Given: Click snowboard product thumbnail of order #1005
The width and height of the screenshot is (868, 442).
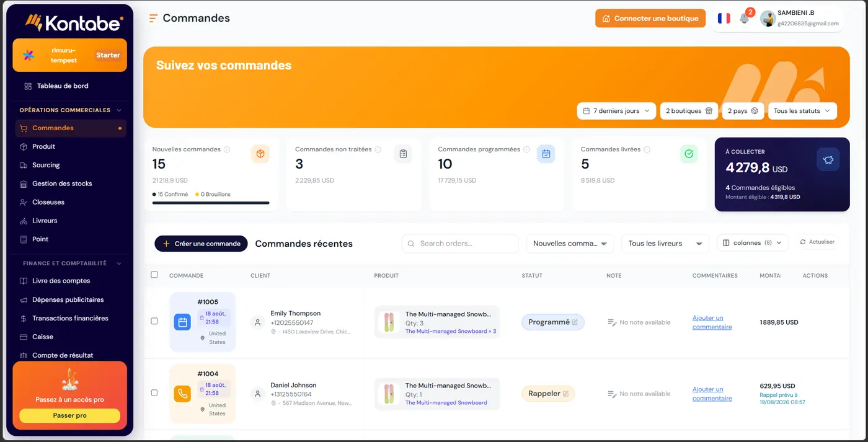Looking at the screenshot, I should coord(389,322).
